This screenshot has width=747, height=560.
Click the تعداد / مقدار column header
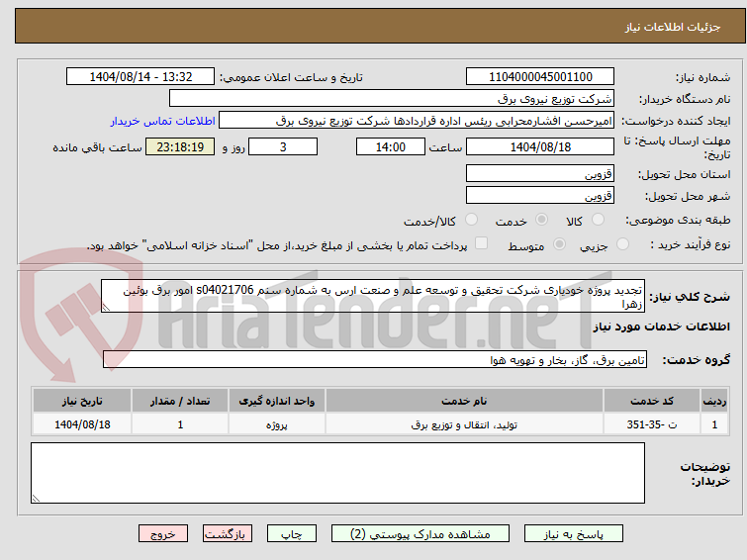pos(180,401)
